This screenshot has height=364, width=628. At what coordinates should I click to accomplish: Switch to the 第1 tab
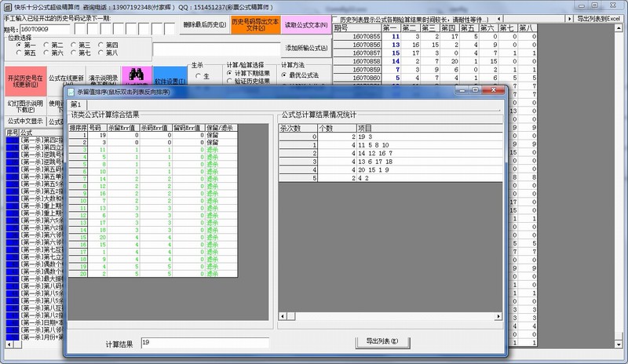[x=75, y=104]
